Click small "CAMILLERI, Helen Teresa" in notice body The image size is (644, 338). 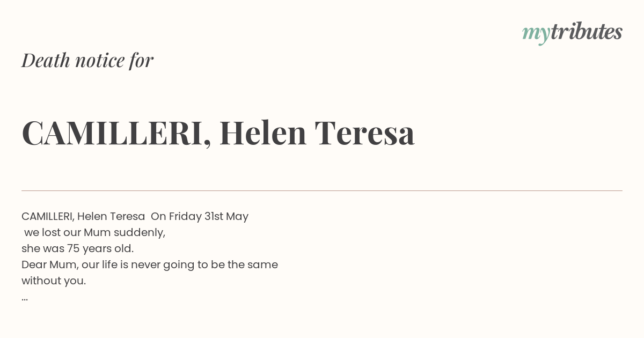[x=83, y=217]
